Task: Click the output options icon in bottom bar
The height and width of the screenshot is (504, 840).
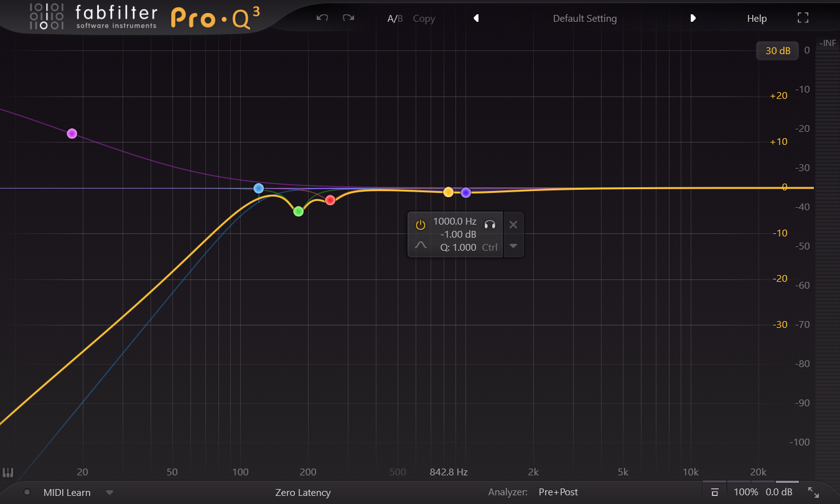Action: [715, 492]
